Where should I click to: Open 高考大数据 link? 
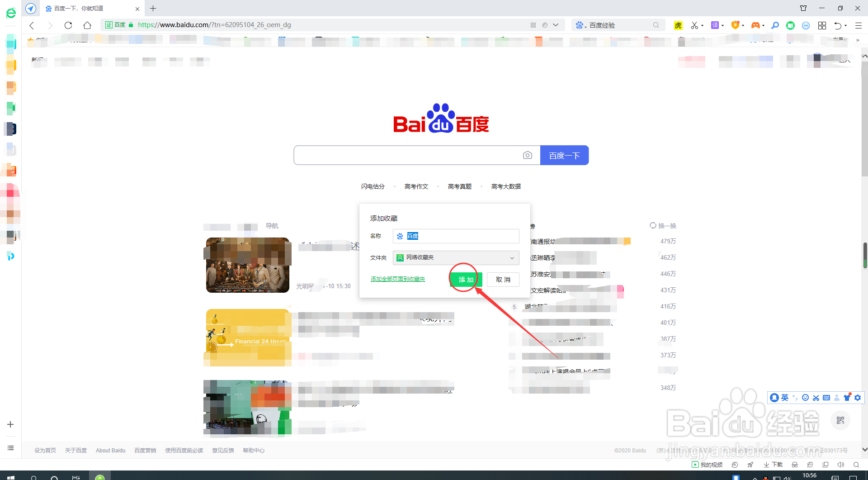pyautogui.click(x=506, y=186)
